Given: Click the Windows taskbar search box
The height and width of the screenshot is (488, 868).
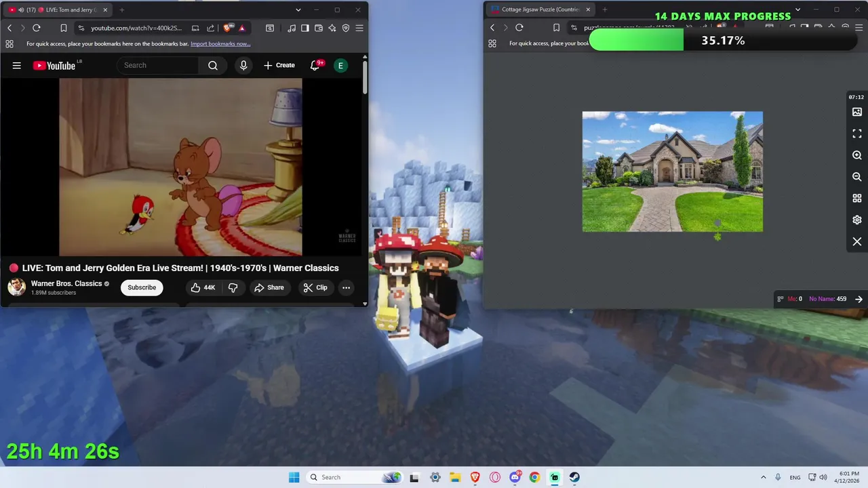Looking at the screenshot, I should click(x=354, y=477).
